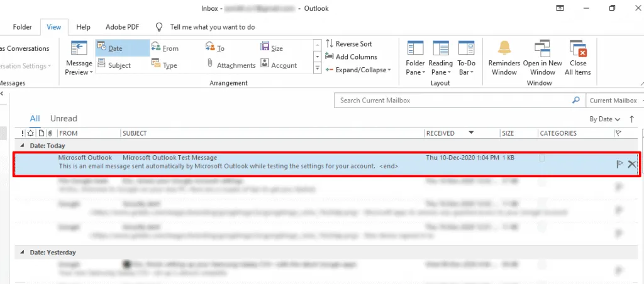Open the Reminders Window
This screenshot has height=284, width=644.
click(504, 57)
